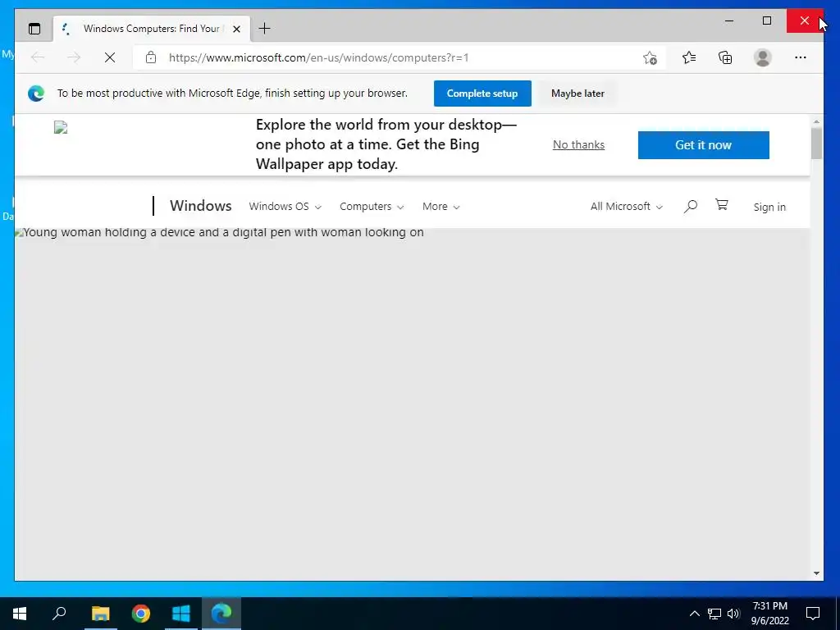Viewport: 840px width, 630px height.
Task: Expand the Computers menu
Action: [x=372, y=206]
